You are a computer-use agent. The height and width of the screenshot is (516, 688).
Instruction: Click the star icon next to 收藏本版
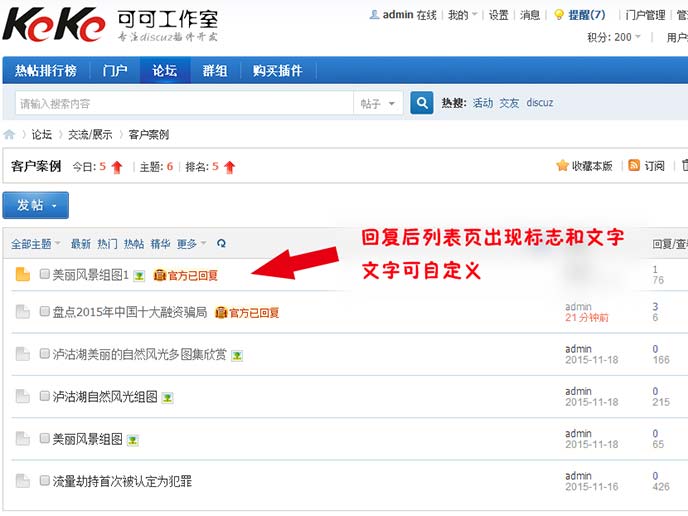[562, 165]
